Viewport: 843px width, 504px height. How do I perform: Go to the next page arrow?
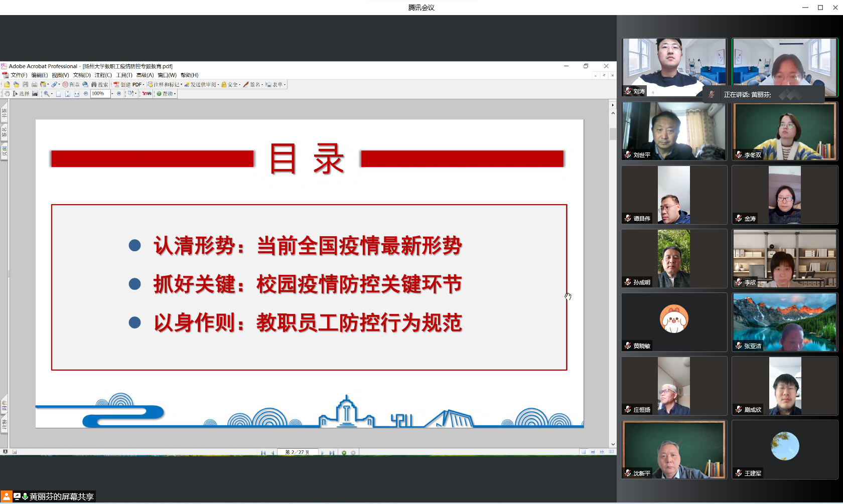(322, 452)
